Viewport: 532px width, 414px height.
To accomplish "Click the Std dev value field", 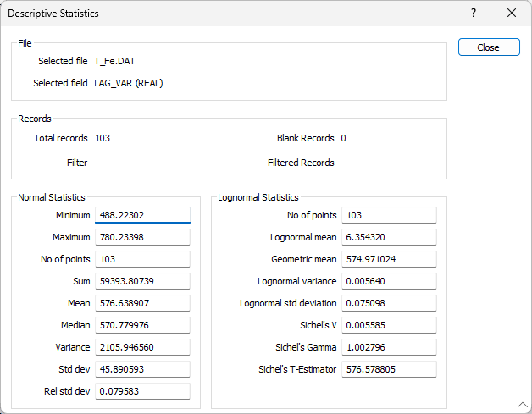I will [142, 369].
